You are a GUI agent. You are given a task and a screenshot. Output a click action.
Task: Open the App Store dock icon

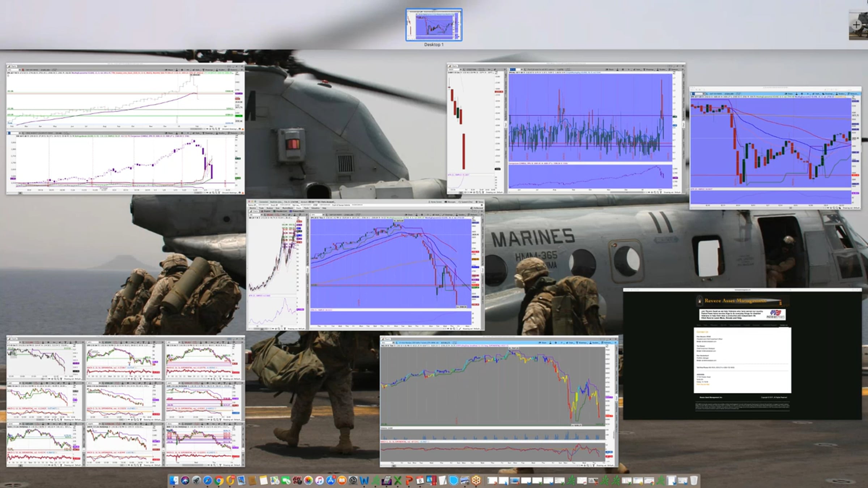331,480
